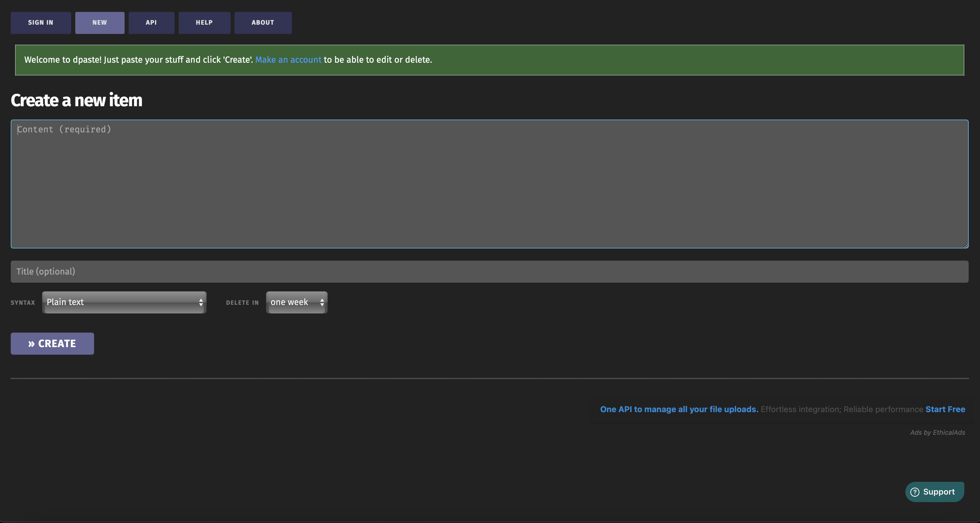Go to the Help page
The width and height of the screenshot is (980, 523).
204,23
